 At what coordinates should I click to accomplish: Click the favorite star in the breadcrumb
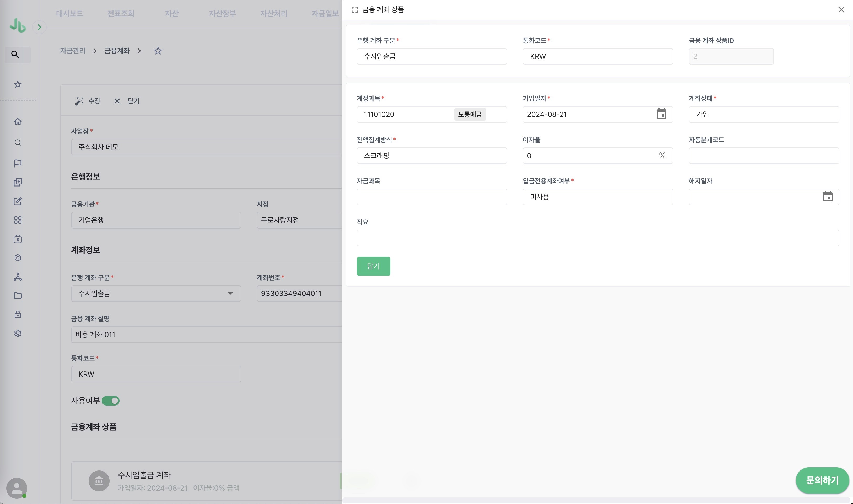click(x=158, y=51)
